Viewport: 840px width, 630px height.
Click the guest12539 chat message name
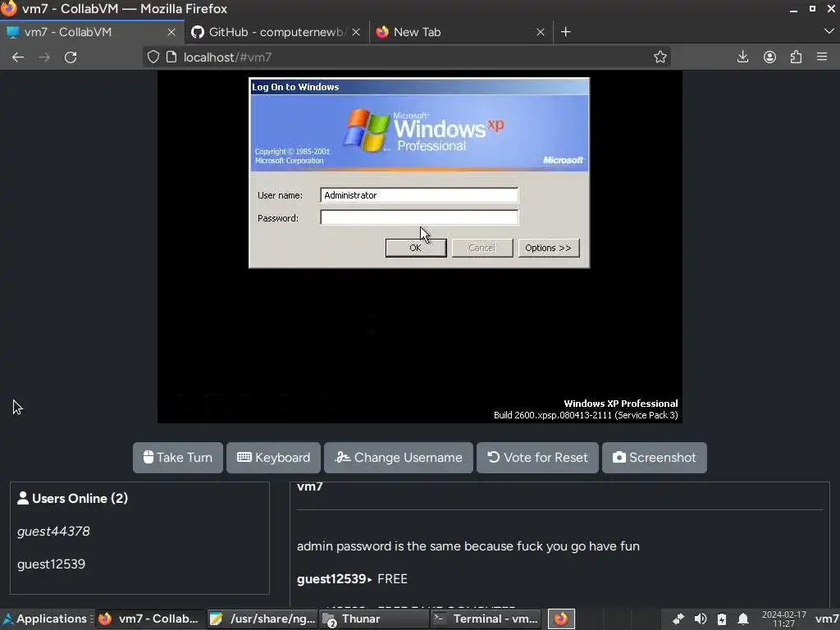point(331,579)
